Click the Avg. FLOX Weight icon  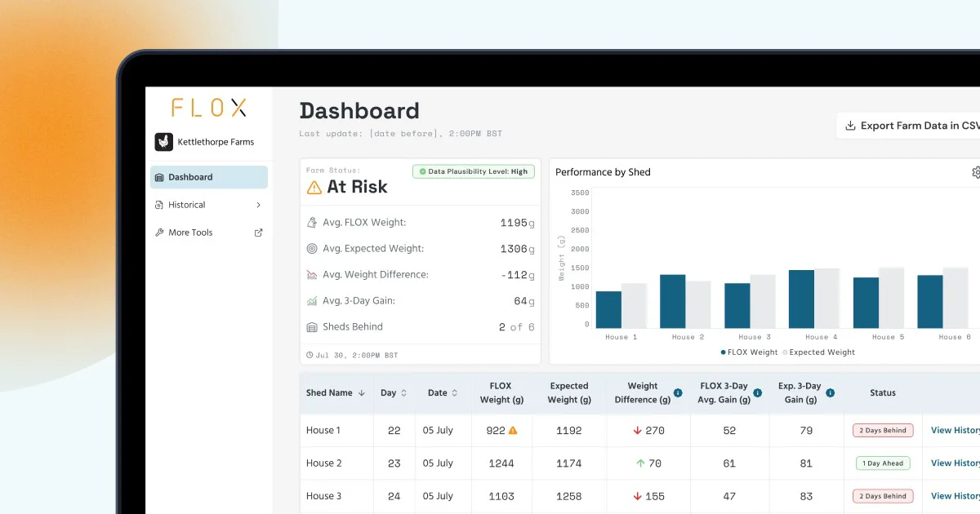click(x=312, y=223)
